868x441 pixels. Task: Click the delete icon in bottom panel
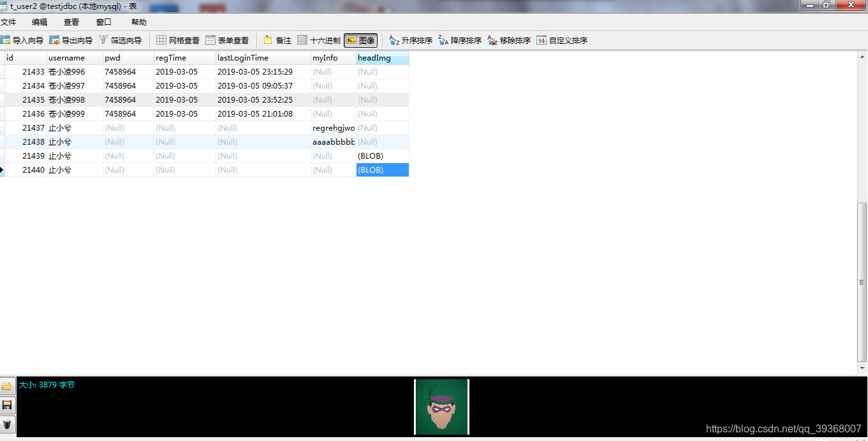(x=7, y=424)
